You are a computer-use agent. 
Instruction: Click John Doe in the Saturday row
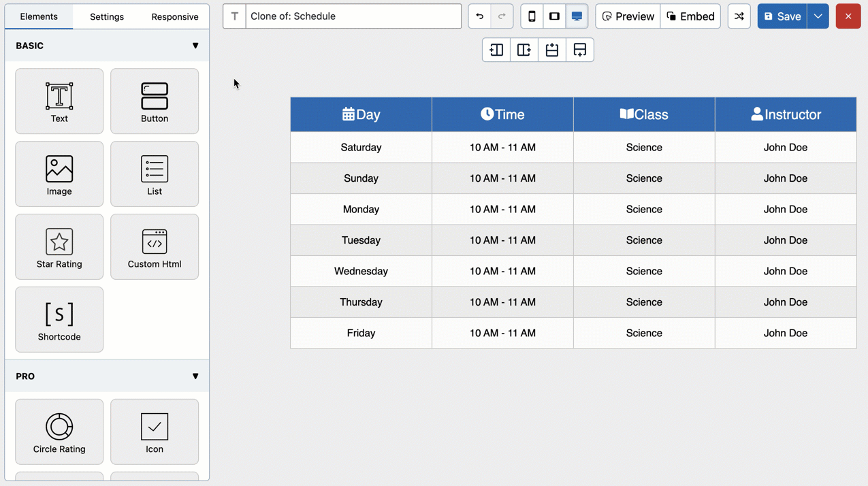(786, 148)
